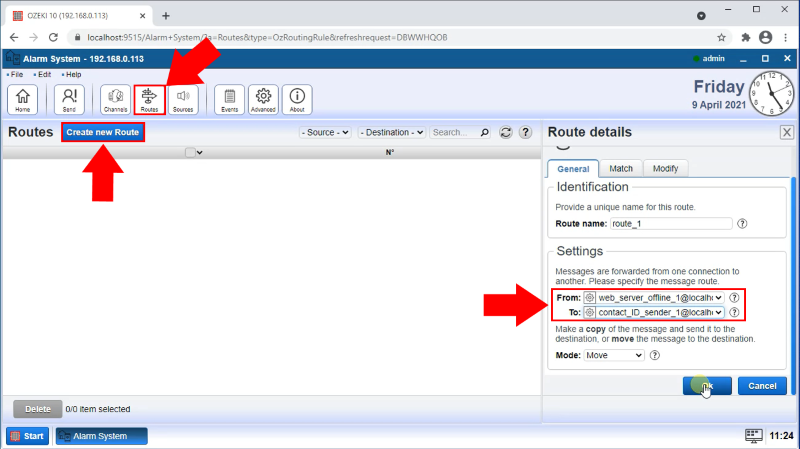Close the OZEKI 10 browser tab
This screenshot has width=800, height=449.
click(142, 16)
